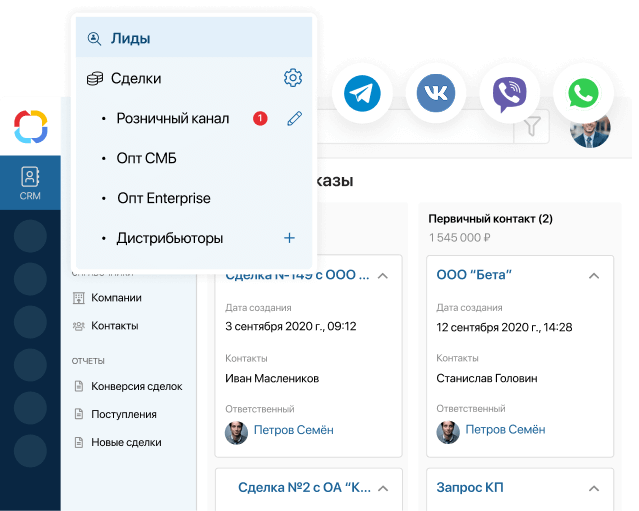Open the Viber messenger icon
Image resolution: width=639 pixels, height=511 pixels.
(x=509, y=94)
